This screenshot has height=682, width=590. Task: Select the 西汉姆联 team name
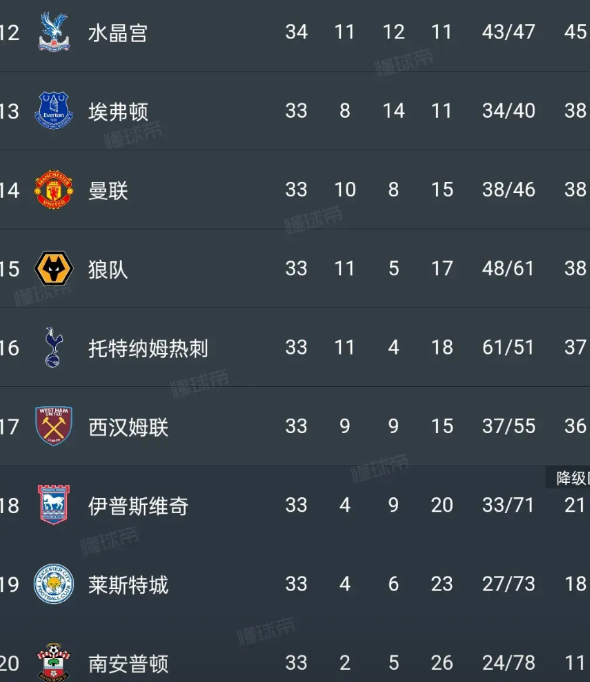coord(128,427)
